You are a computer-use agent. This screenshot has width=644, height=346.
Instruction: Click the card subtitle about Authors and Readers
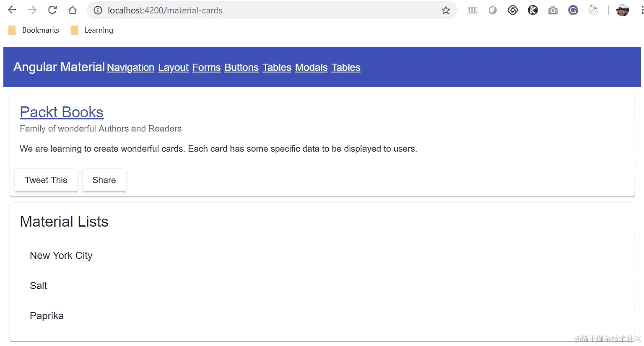tap(101, 129)
